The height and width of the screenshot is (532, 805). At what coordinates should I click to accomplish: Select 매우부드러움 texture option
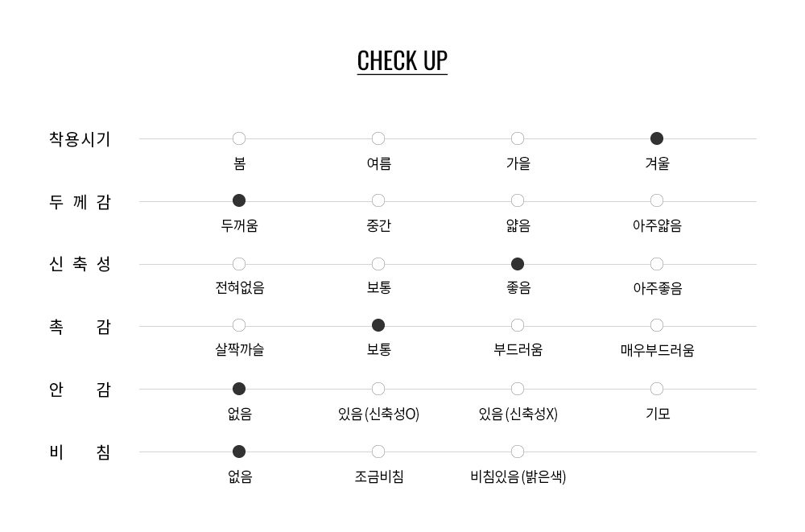pos(657,325)
